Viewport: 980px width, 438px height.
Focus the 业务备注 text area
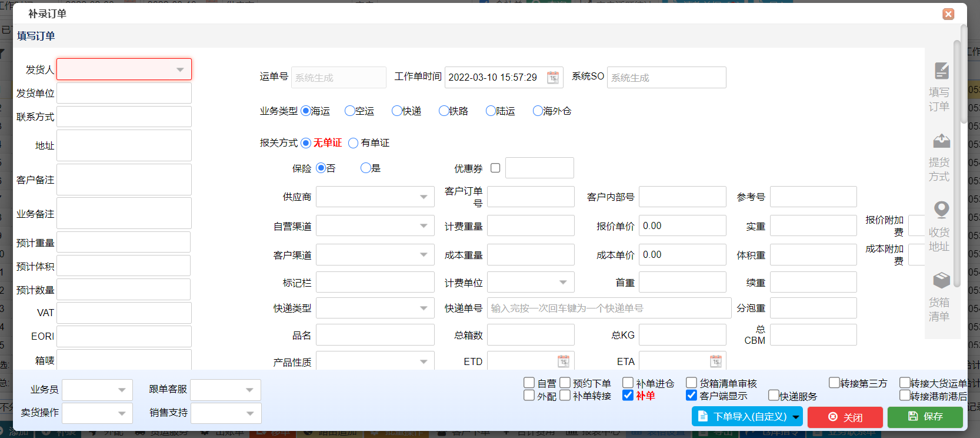(124, 213)
